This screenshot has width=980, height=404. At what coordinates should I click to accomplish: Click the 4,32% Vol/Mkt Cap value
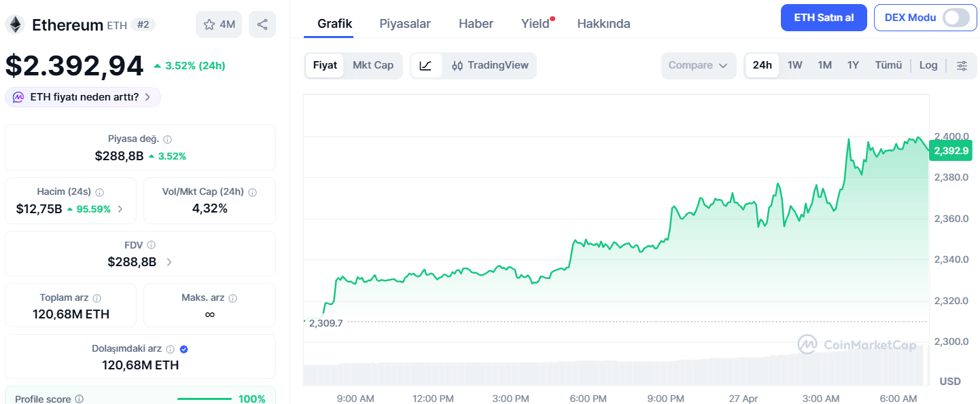[x=210, y=208]
